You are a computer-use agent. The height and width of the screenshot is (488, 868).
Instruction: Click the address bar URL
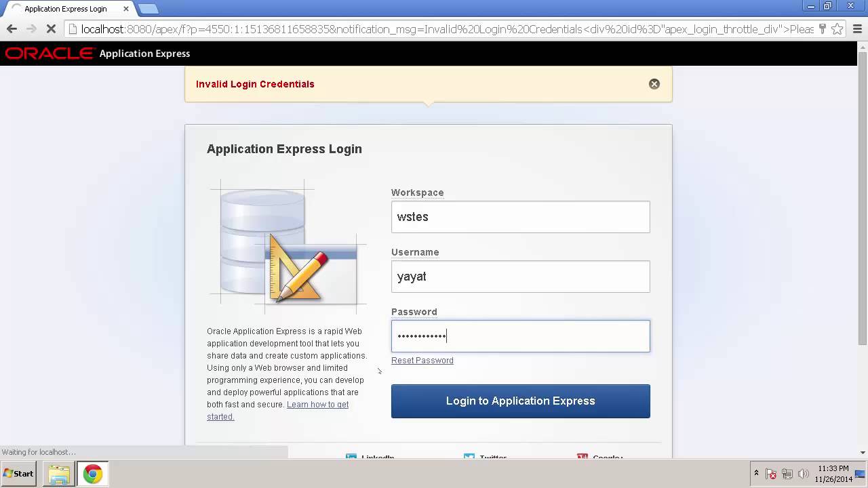click(x=446, y=29)
